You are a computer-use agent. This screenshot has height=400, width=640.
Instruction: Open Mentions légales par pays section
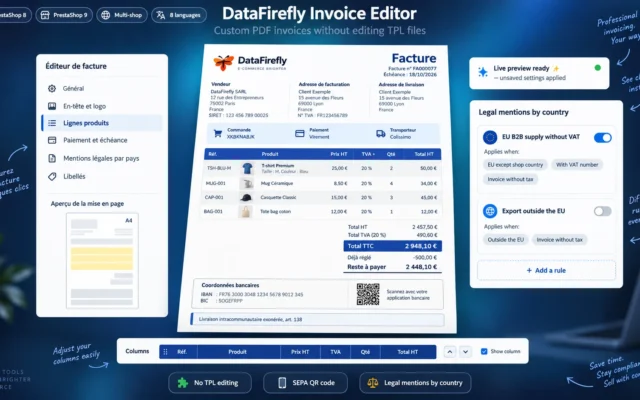102,158
